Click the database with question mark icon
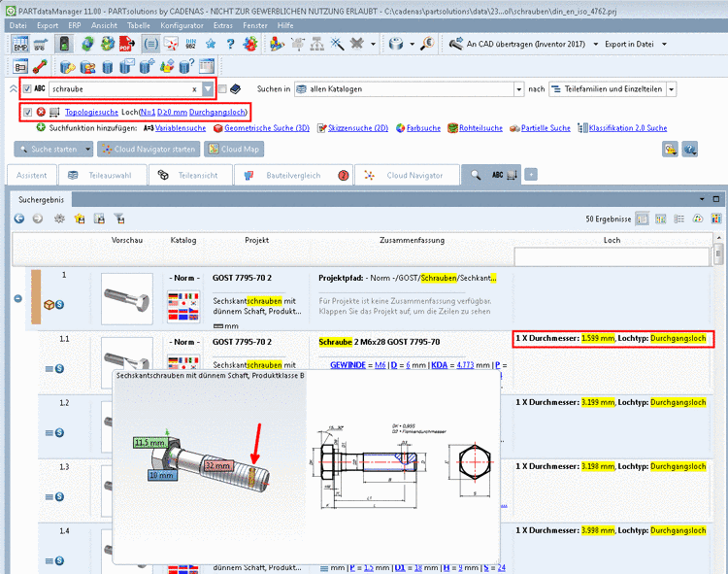The image size is (728, 574). tap(186, 67)
